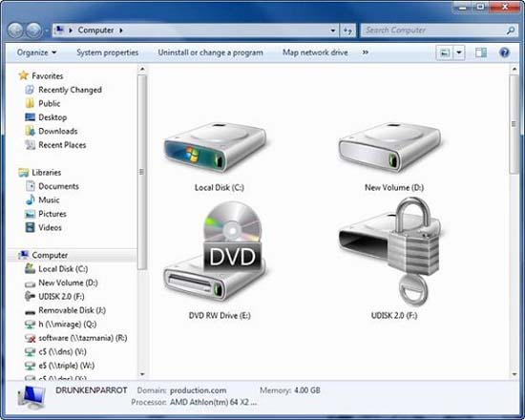The height and width of the screenshot is (420, 525).
Task: Click the search magnifier icon
Action: pos(511,31)
